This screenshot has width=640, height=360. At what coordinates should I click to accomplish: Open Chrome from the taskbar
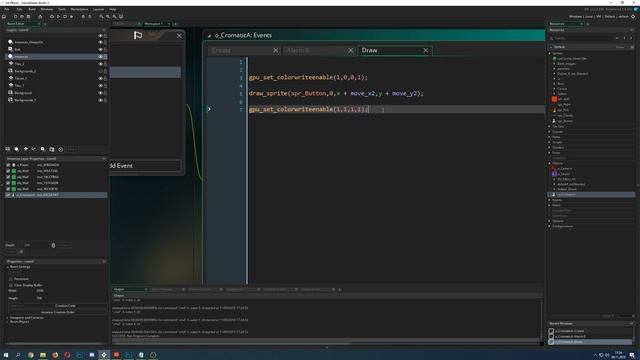(31, 355)
